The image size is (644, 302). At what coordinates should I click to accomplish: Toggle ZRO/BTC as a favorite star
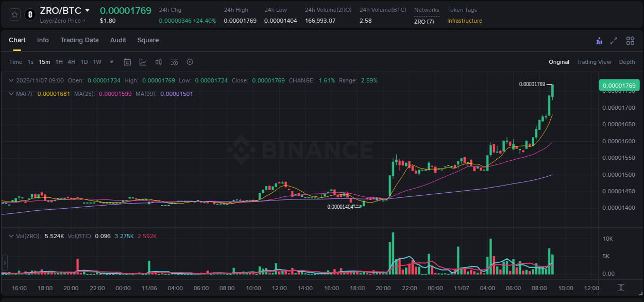pos(14,14)
